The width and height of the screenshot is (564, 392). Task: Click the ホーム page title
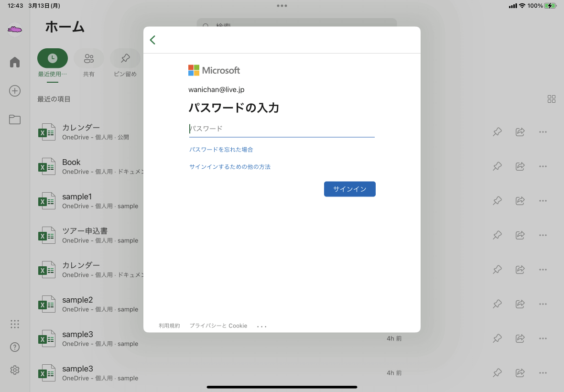pyautogui.click(x=65, y=27)
